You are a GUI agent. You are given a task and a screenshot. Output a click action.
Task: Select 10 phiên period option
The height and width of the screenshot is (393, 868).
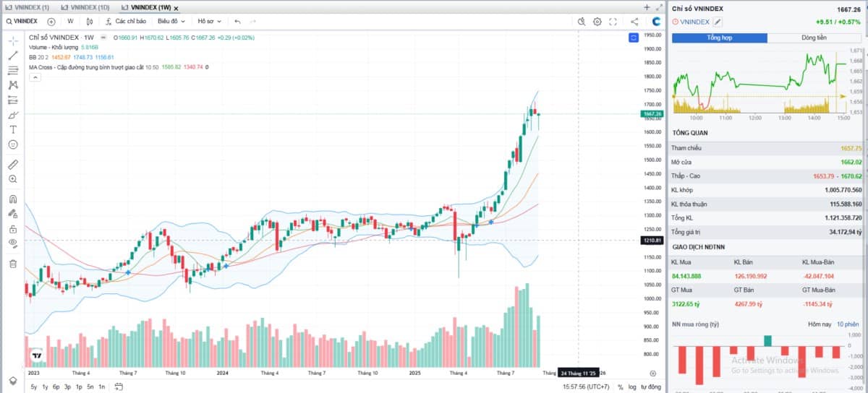848,324
